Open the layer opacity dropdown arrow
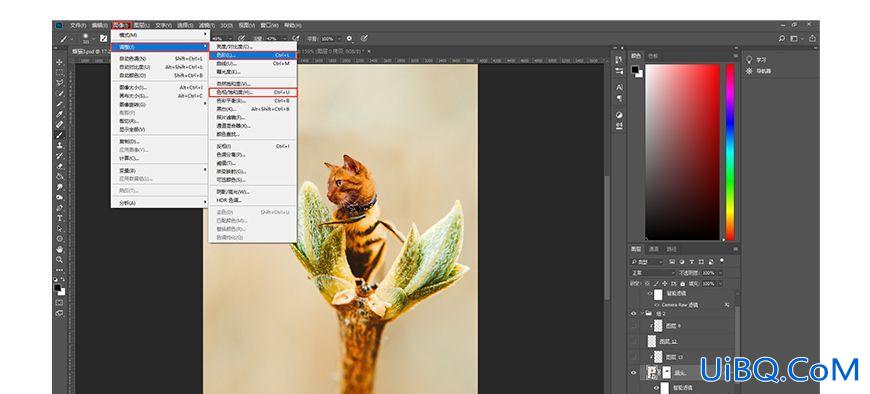This screenshot has height=394, width=870. tap(720, 273)
